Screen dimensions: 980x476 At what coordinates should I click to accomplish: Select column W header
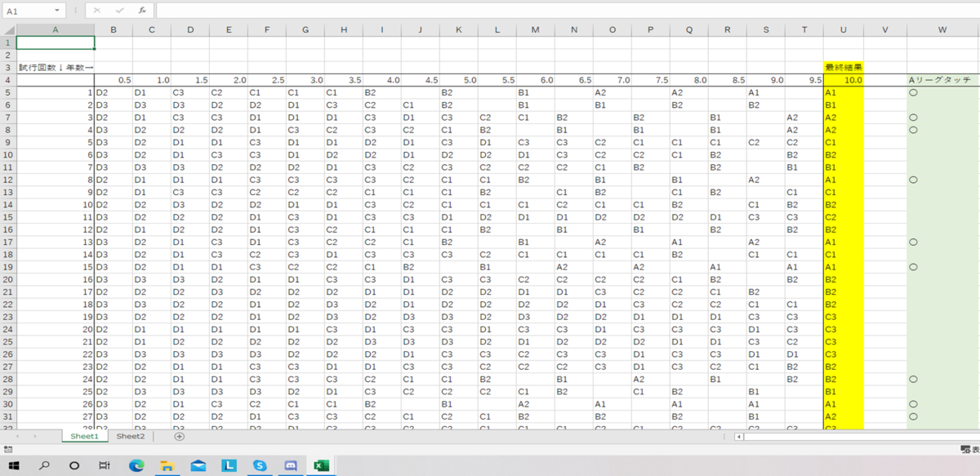click(942, 30)
